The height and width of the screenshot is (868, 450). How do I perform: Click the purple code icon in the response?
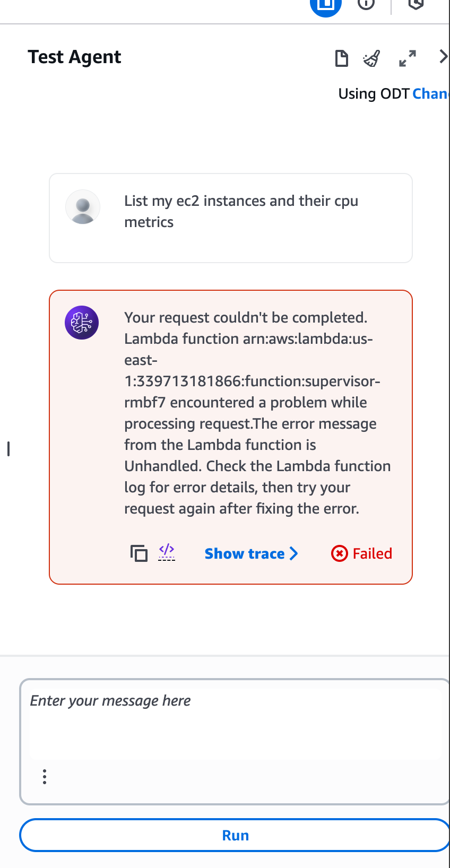click(x=167, y=552)
